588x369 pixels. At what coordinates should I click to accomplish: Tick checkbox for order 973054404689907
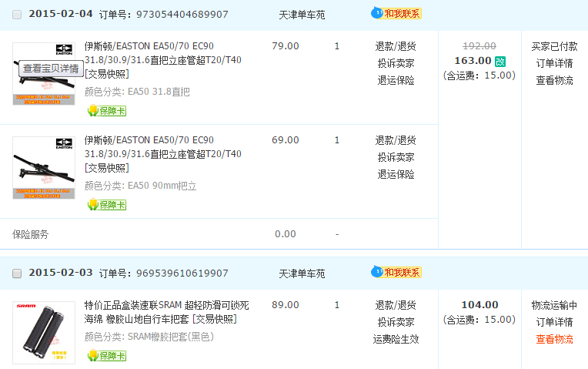point(17,15)
